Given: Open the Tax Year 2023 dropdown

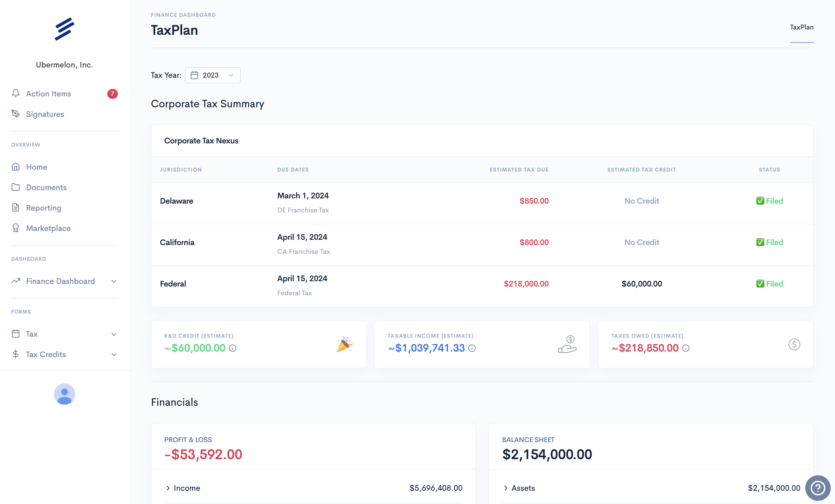Looking at the screenshot, I should 212,75.
